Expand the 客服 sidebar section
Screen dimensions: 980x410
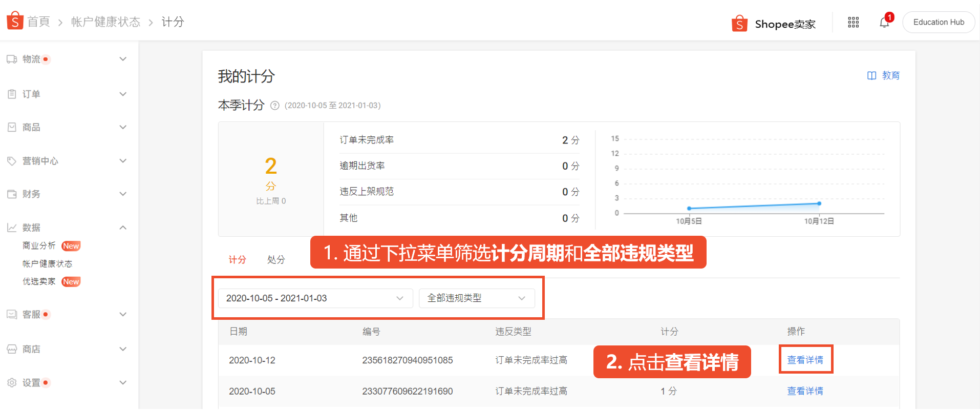click(123, 314)
